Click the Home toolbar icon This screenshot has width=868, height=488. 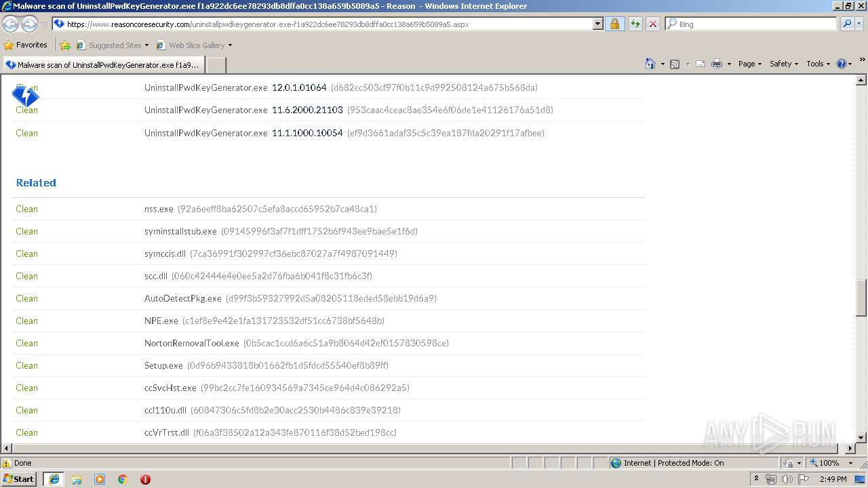pyautogui.click(x=650, y=64)
